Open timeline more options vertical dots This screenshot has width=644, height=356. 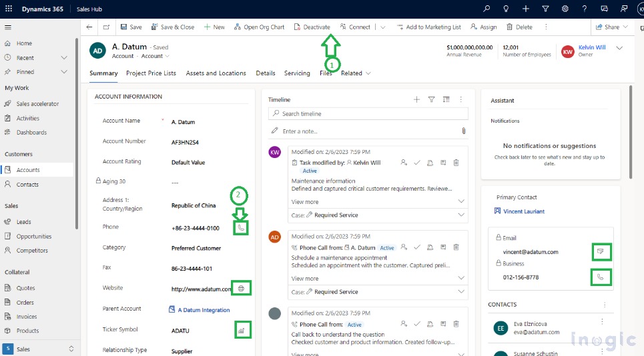[461, 99]
